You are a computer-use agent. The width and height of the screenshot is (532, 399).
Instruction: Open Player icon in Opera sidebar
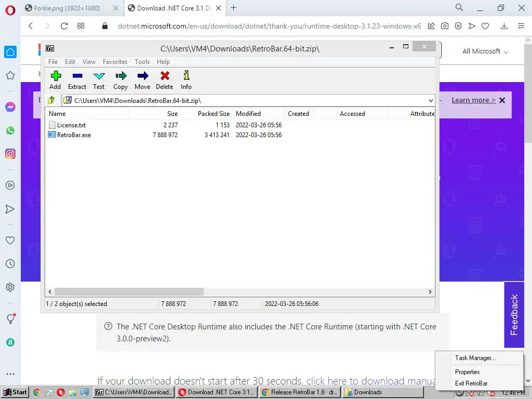pos(10,185)
